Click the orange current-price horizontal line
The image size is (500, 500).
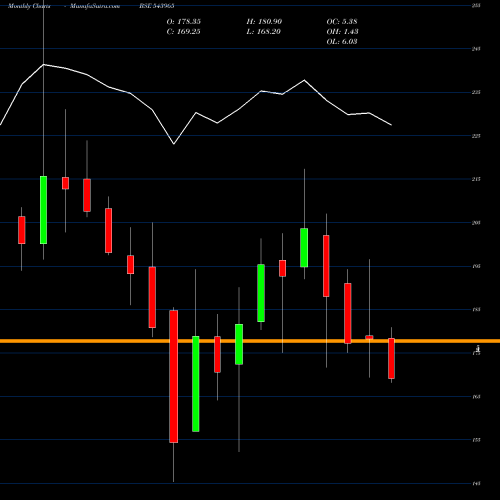[x=250, y=341]
